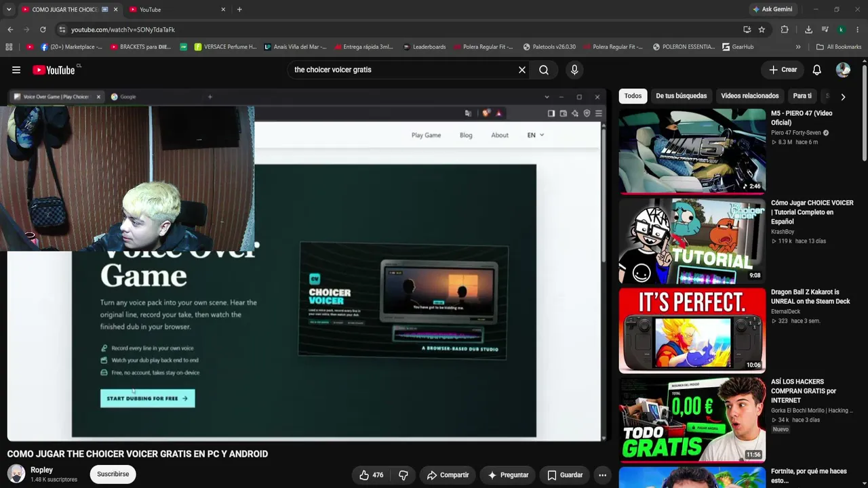Open the Paletools v26.0.30 bookmark
The width and height of the screenshot is (868, 488).
tap(549, 47)
